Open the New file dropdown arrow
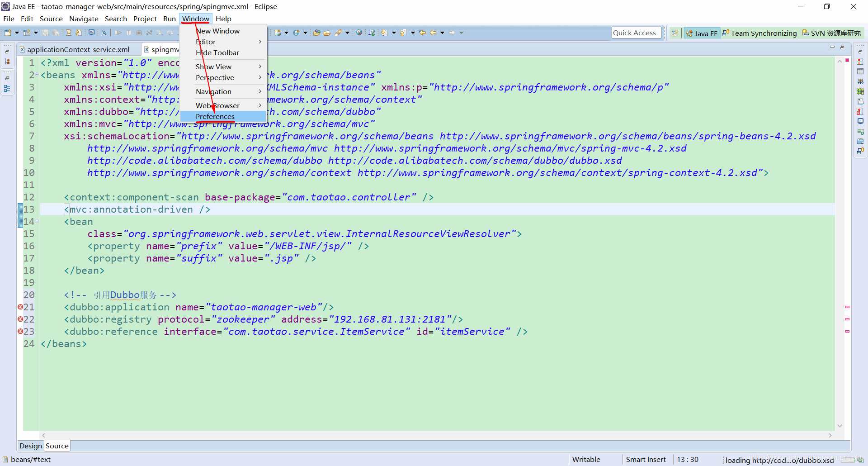The image size is (868, 466). 17,33
